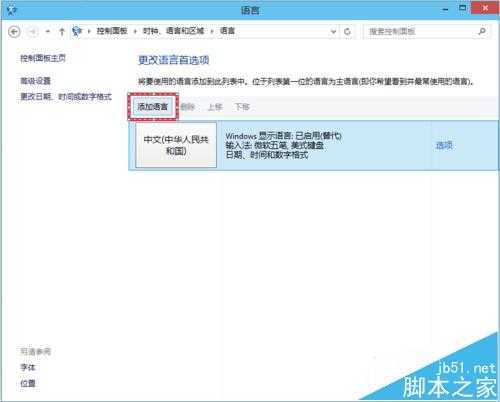Click the control panel icon in address bar
500x402 pixels.
pyautogui.click(x=77, y=31)
